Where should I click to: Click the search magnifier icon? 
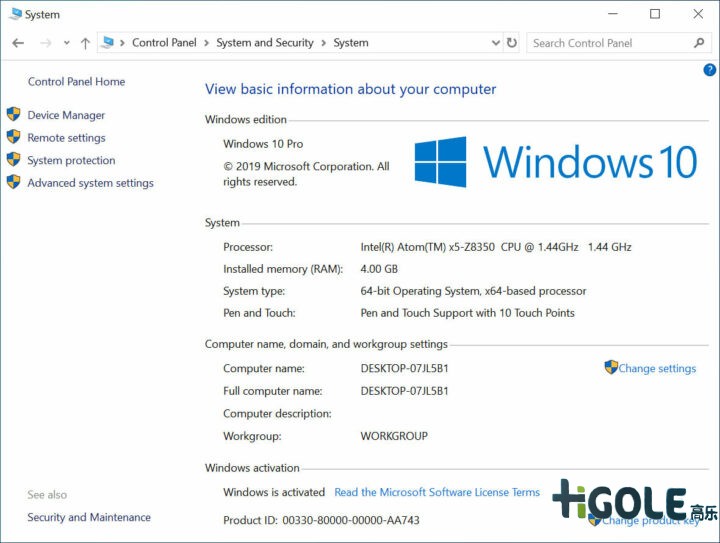[x=699, y=43]
